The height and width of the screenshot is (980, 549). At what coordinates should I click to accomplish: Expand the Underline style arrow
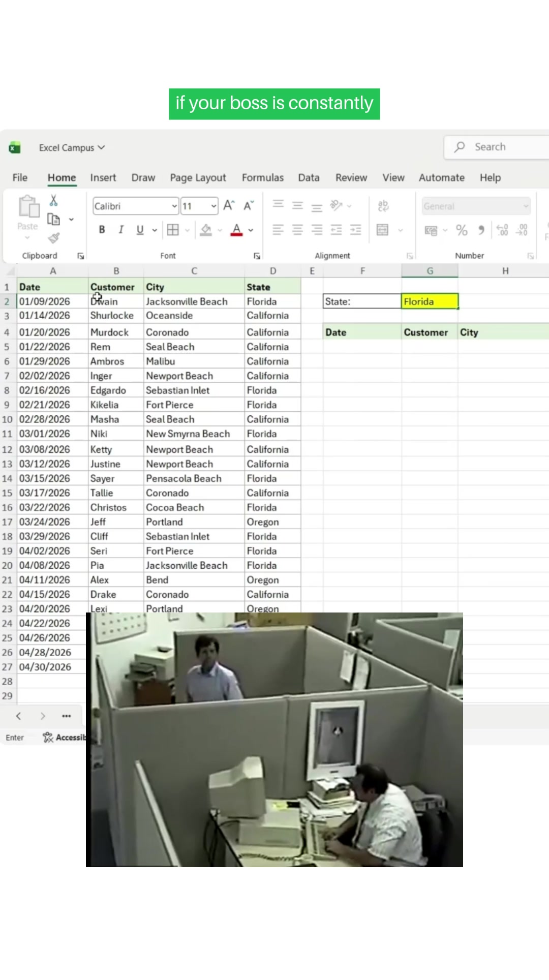point(155,230)
